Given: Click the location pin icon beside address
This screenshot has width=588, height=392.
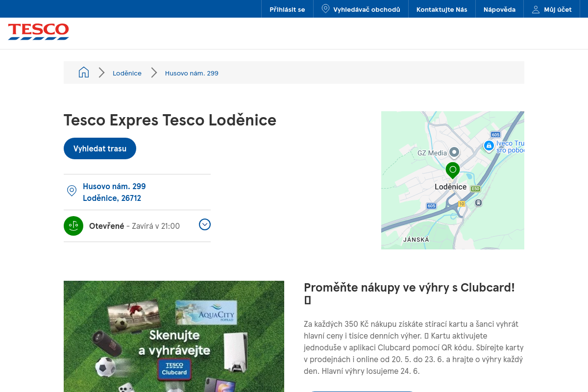Looking at the screenshot, I should pos(72,191).
